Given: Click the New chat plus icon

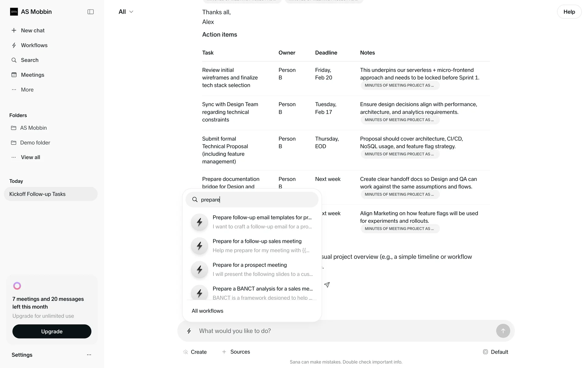Looking at the screenshot, I should coord(14,30).
